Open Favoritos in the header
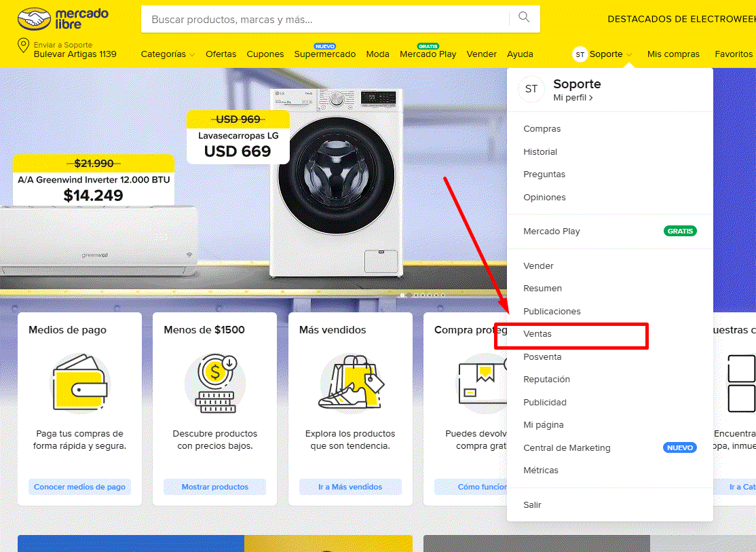Viewport: 756px width, 552px height. coord(734,54)
